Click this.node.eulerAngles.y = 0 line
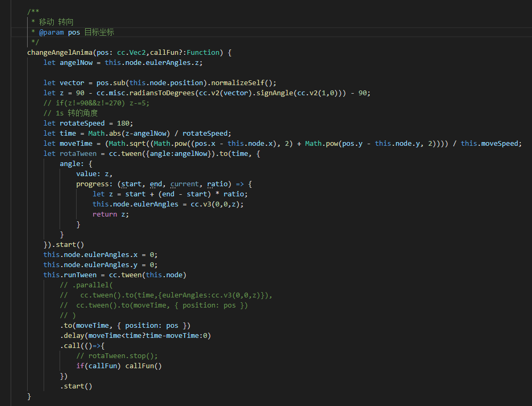This screenshot has height=406, width=532. point(101,265)
